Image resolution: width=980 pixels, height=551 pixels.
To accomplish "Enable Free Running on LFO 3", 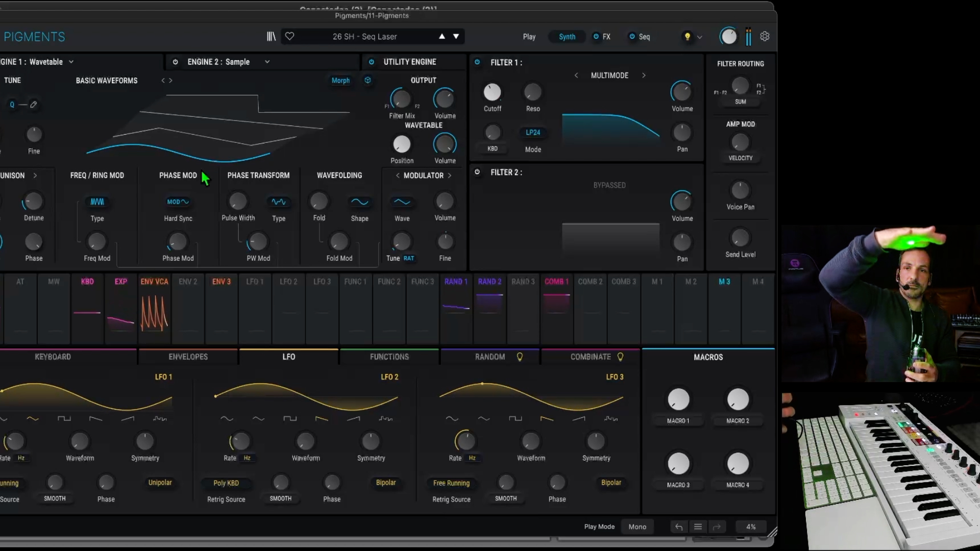I will point(451,483).
